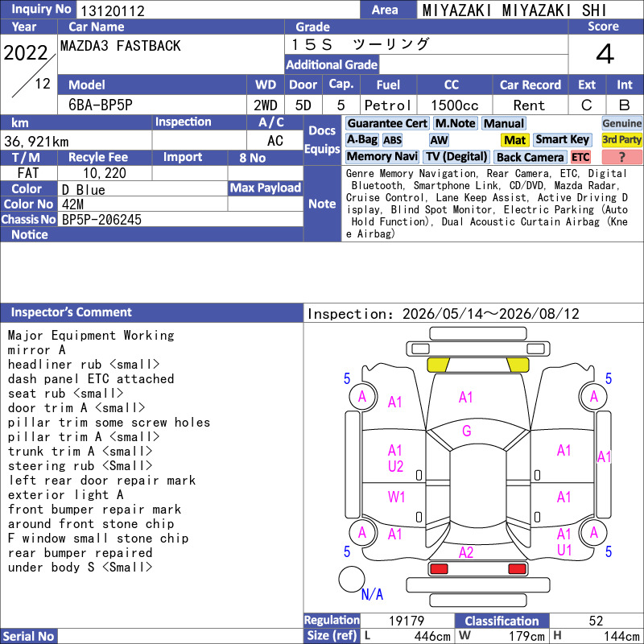This screenshot has width=644, height=644.
Task: Click the U2 dent mark on left door
Action: pos(395,467)
